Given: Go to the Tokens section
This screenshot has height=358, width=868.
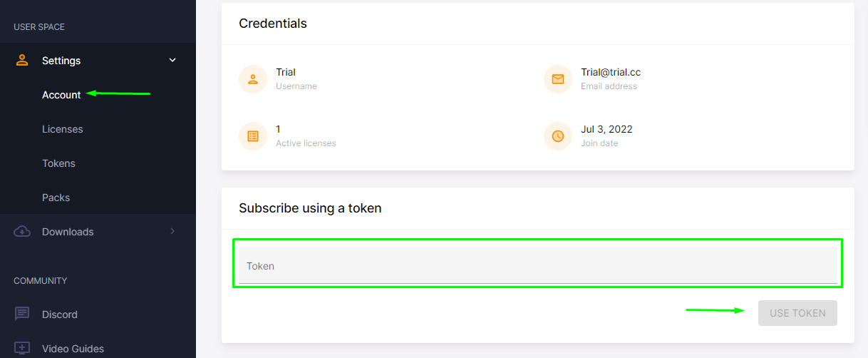Looking at the screenshot, I should (58, 163).
